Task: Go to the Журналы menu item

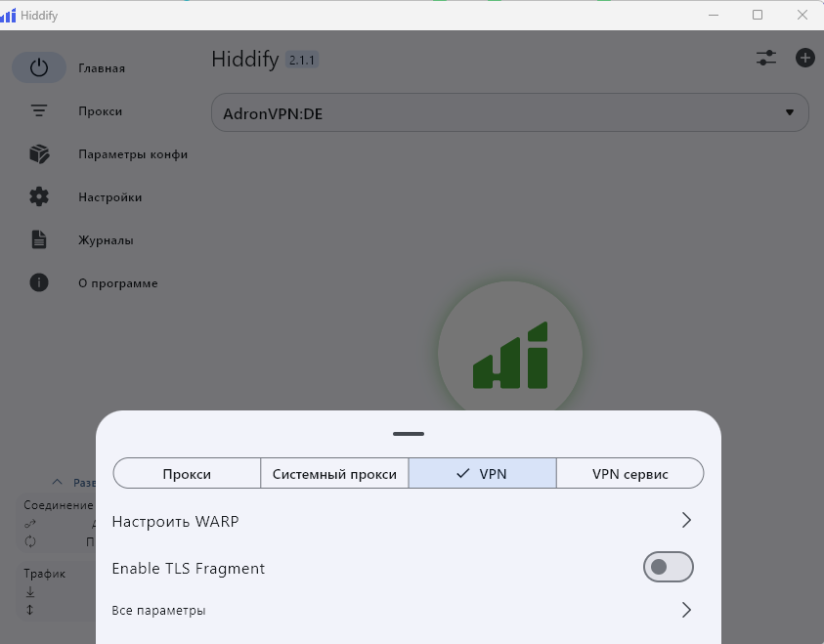Action: (x=106, y=240)
